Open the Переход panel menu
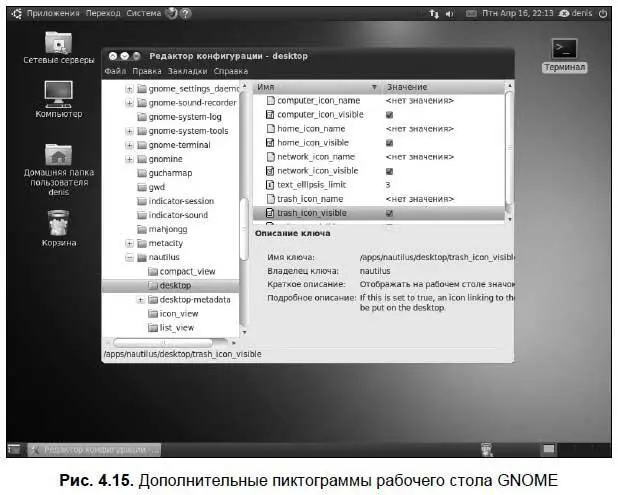 pyautogui.click(x=103, y=13)
